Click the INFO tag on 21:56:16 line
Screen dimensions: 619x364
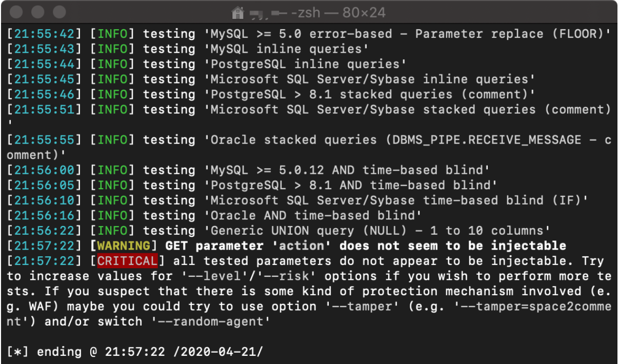click(112, 215)
